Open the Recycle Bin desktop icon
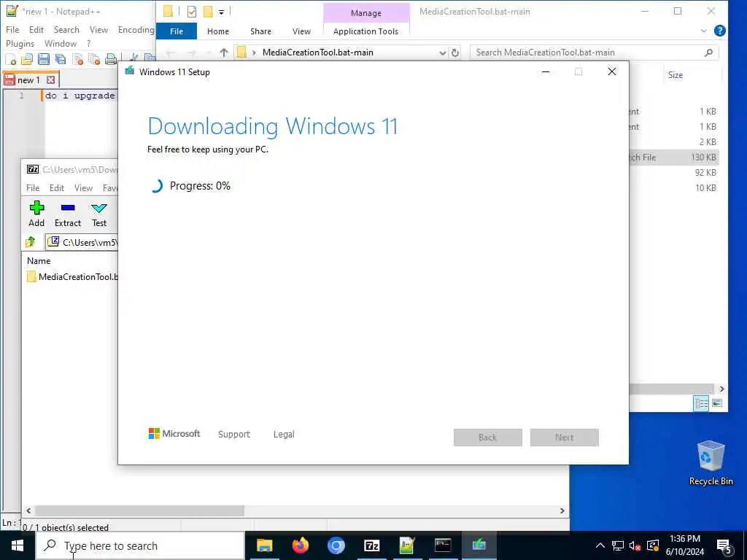The width and height of the screenshot is (747, 560). coord(711,463)
